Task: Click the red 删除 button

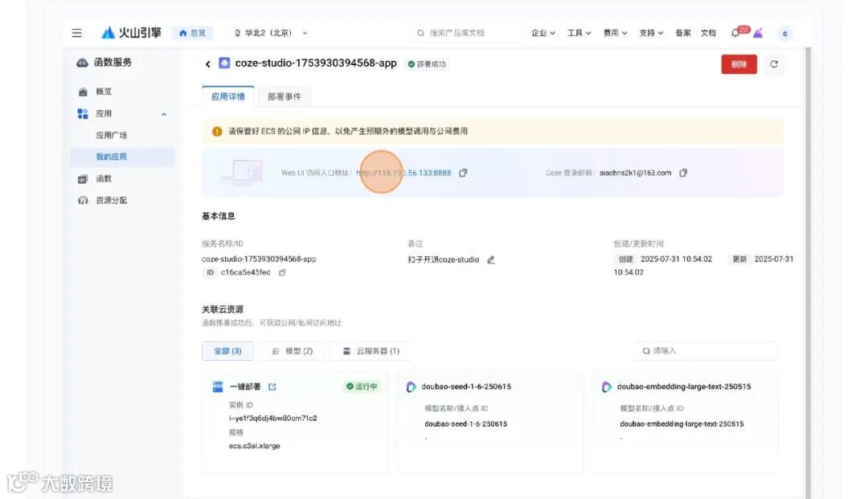Action: (x=739, y=64)
